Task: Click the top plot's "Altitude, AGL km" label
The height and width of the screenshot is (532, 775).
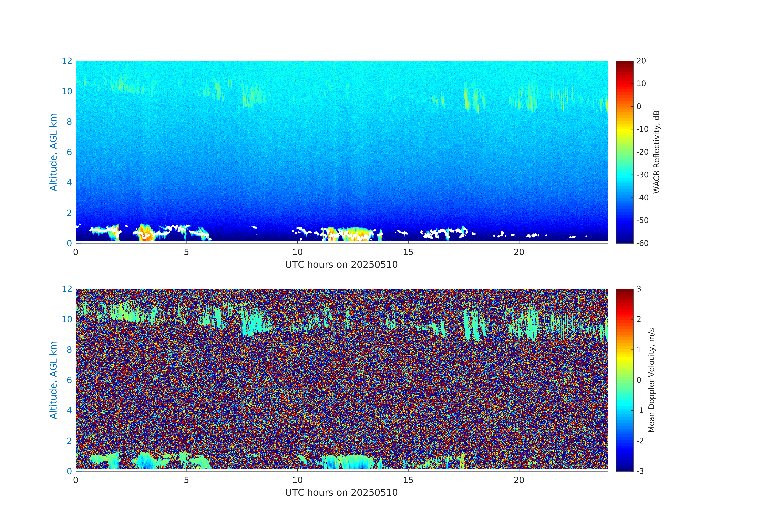Action: [x=53, y=152]
